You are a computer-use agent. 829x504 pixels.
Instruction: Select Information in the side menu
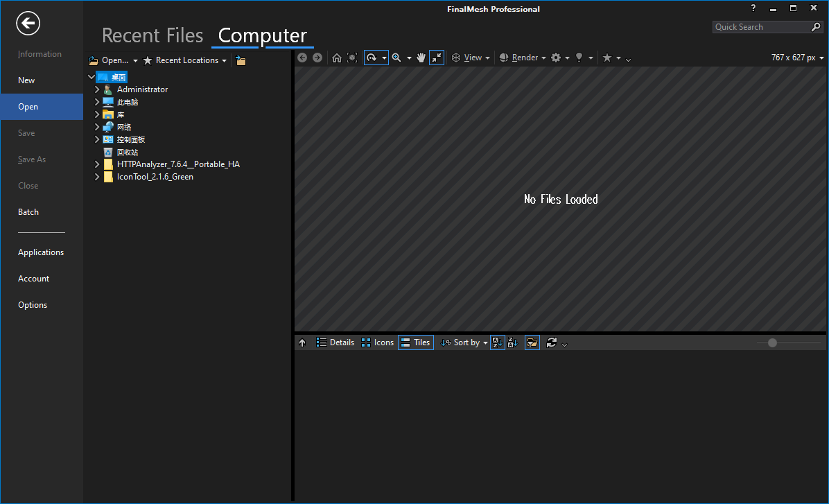pos(40,54)
